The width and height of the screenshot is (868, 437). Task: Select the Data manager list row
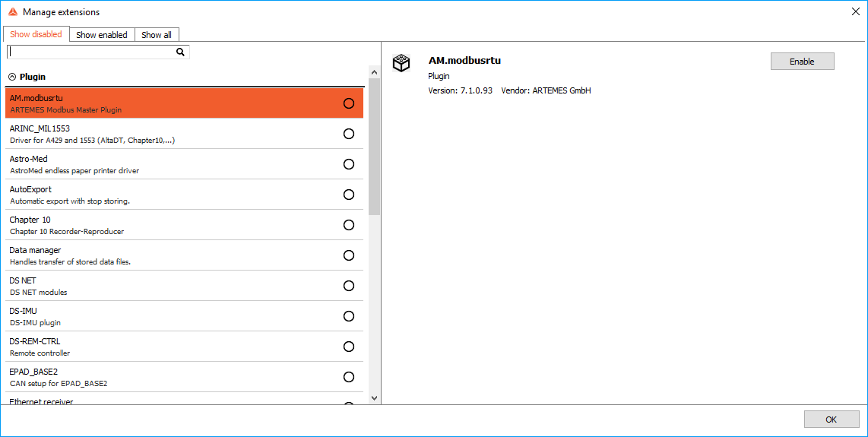[x=185, y=255]
